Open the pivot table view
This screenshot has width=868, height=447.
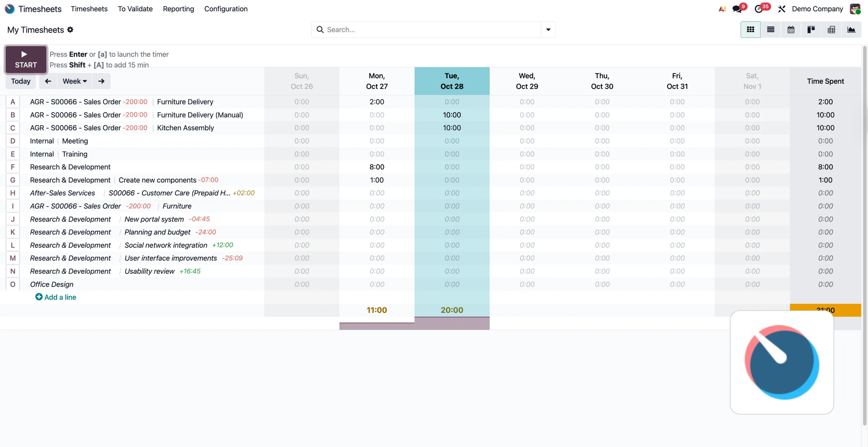pos(831,30)
